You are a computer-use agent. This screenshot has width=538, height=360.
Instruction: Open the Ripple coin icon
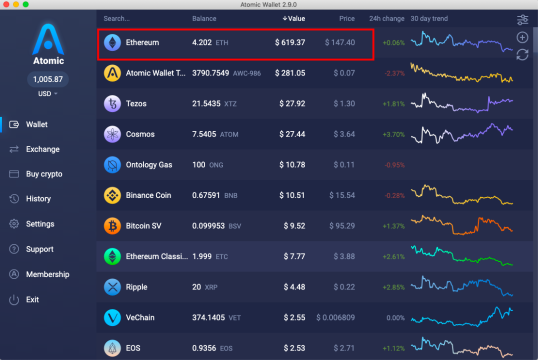[x=112, y=287]
